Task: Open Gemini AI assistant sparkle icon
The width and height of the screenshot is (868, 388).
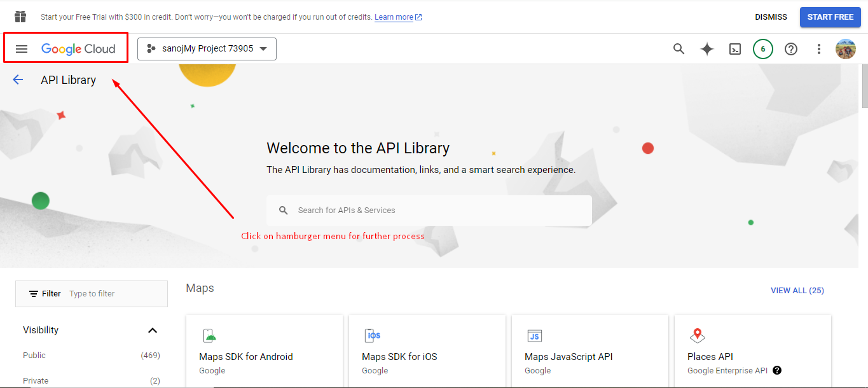Action: (x=706, y=49)
